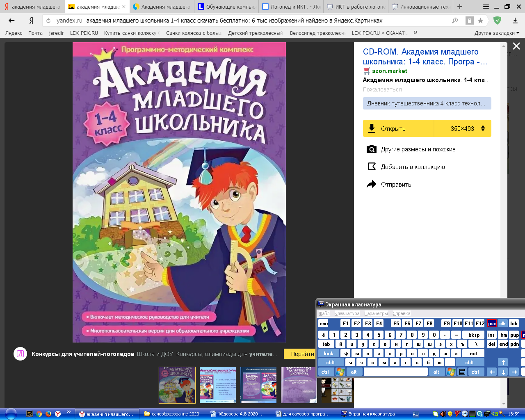Expand Другие закладки bookmarks folder
This screenshot has height=420, width=525.
click(x=497, y=33)
